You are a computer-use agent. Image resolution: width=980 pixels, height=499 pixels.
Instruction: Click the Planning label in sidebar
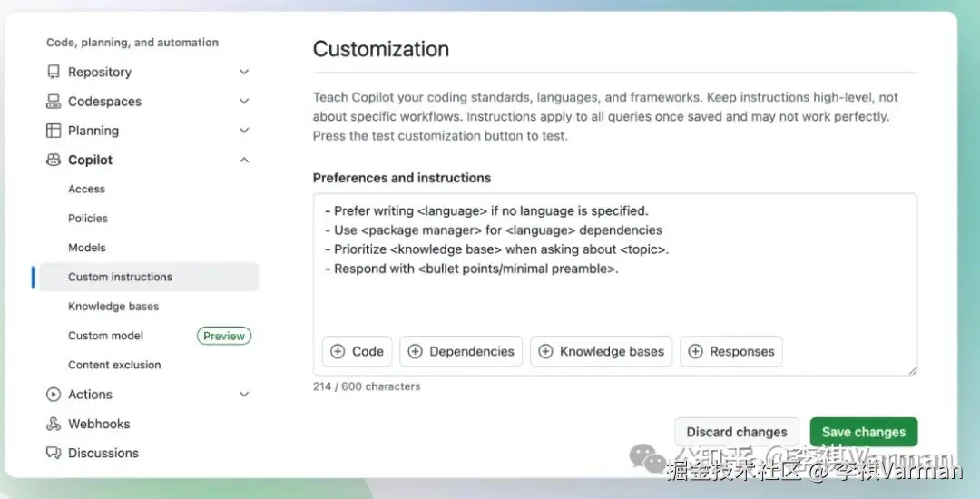(x=93, y=131)
